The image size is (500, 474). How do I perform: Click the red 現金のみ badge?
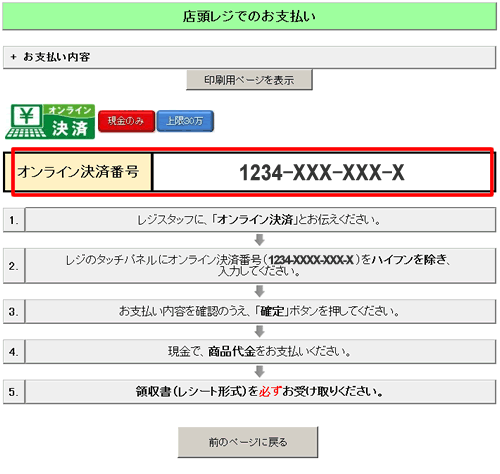click(x=126, y=121)
